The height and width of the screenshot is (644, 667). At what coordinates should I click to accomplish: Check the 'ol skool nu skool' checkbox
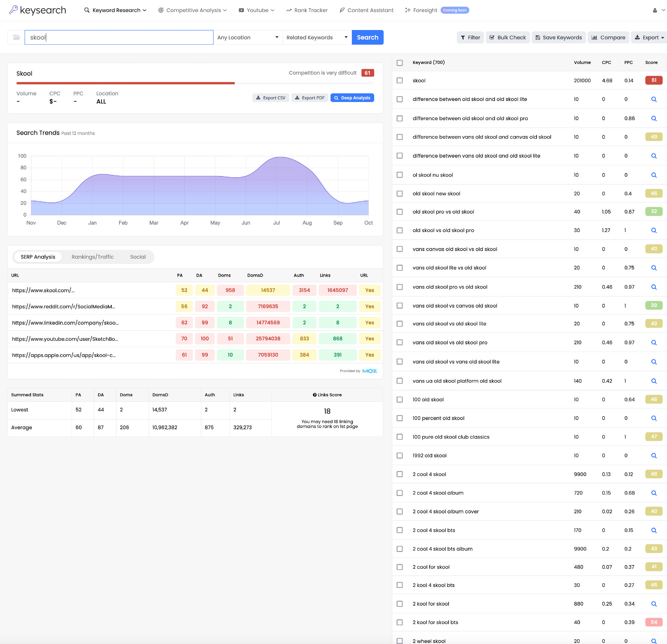[x=400, y=175]
